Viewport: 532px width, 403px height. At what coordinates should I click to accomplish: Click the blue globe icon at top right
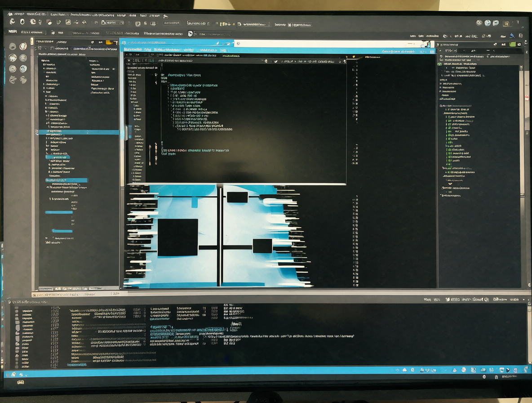(488, 23)
